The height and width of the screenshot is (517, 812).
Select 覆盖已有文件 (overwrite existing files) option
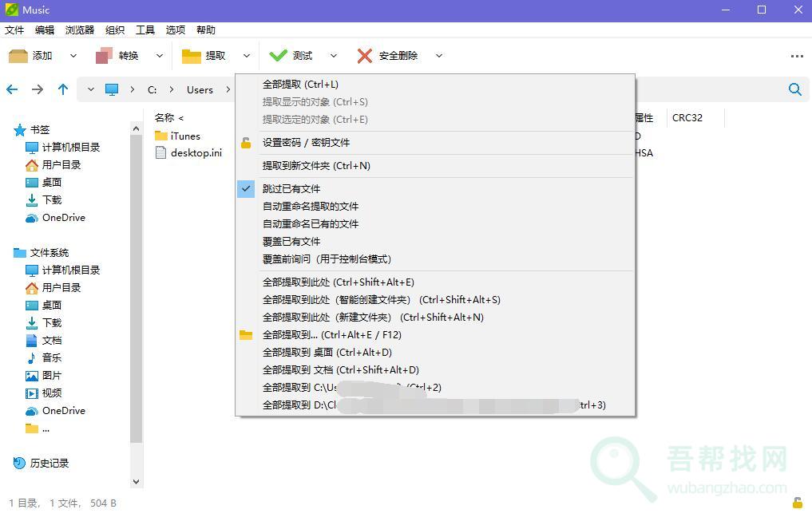[291, 242]
